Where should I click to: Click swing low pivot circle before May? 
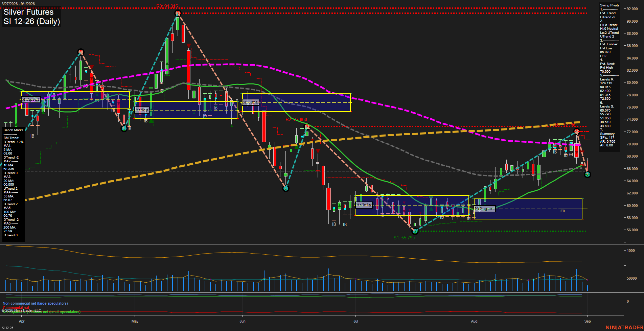click(x=124, y=128)
